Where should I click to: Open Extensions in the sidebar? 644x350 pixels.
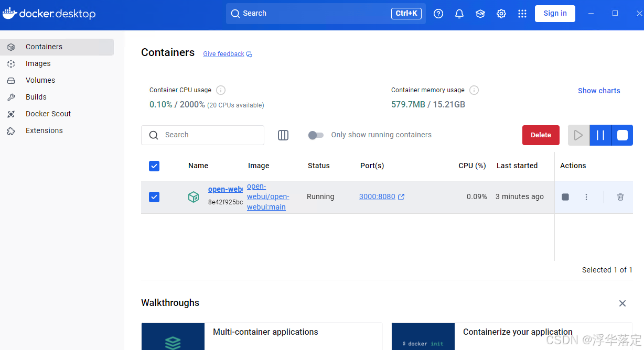[57, 130]
